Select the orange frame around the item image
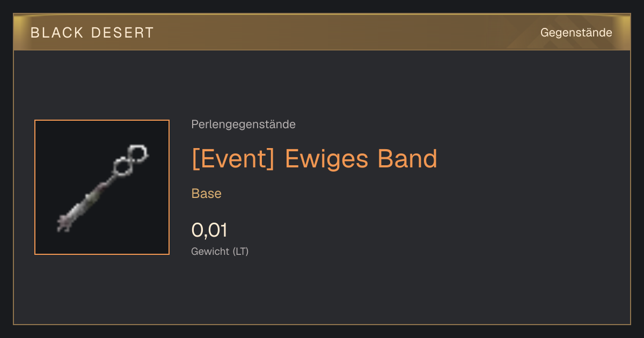Viewport: 644px width, 338px height. [x=102, y=187]
